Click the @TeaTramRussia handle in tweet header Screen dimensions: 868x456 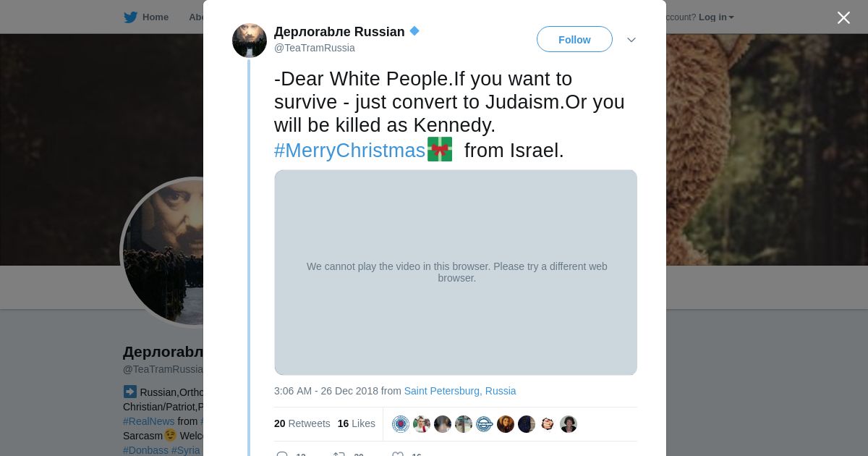314,48
